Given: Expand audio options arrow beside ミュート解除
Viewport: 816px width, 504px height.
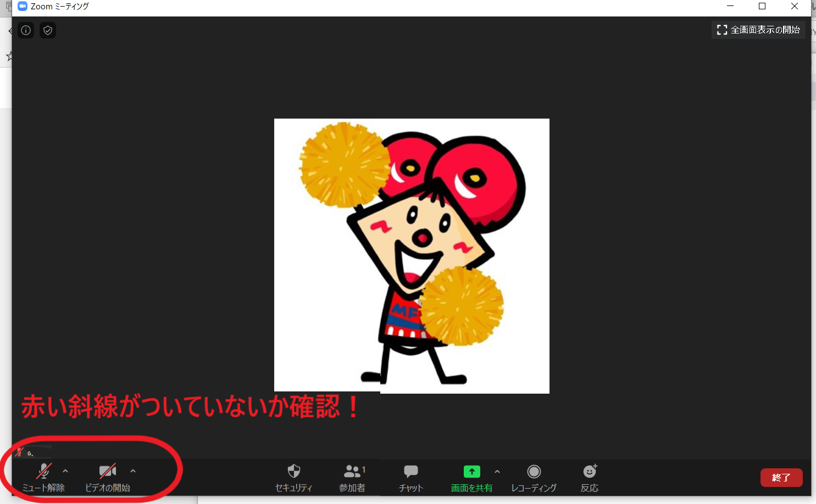Looking at the screenshot, I should pos(65,471).
